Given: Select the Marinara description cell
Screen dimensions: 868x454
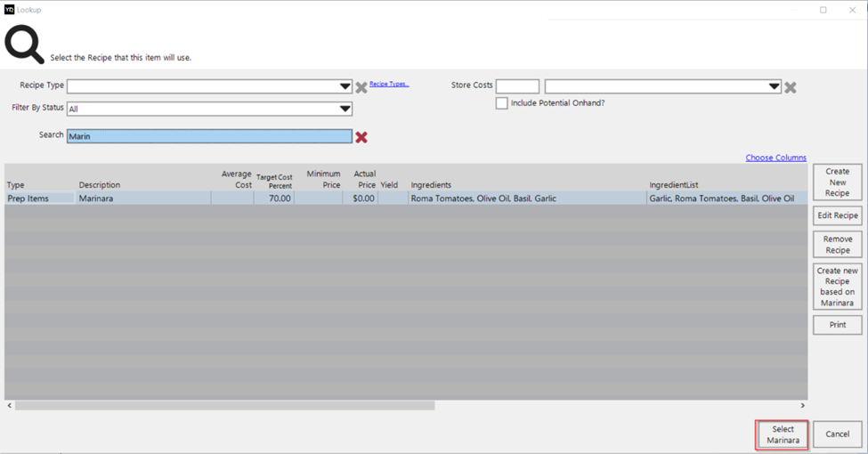Looking at the screenshot, I should [142, 199].
